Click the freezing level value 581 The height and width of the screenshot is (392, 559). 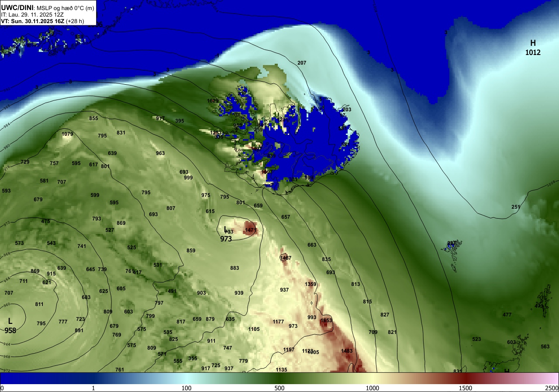tap(44, 181)
